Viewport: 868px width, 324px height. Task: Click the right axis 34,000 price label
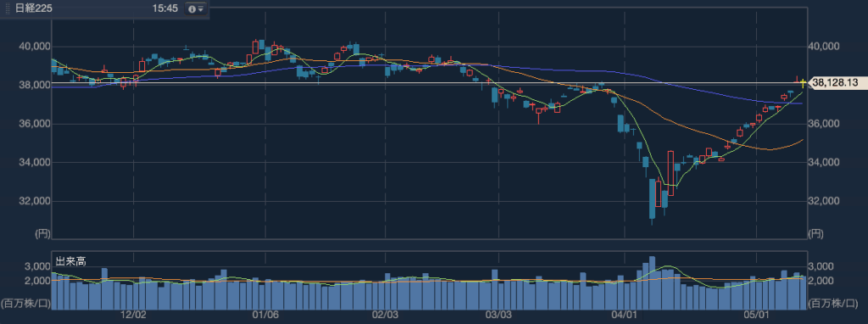point(825,162)
